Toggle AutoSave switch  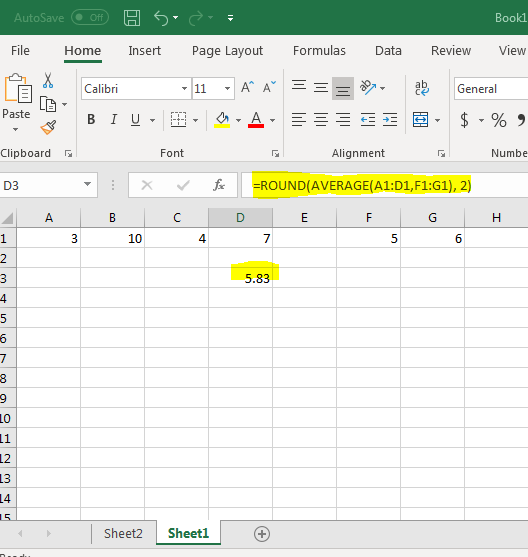tap(90, 17)
